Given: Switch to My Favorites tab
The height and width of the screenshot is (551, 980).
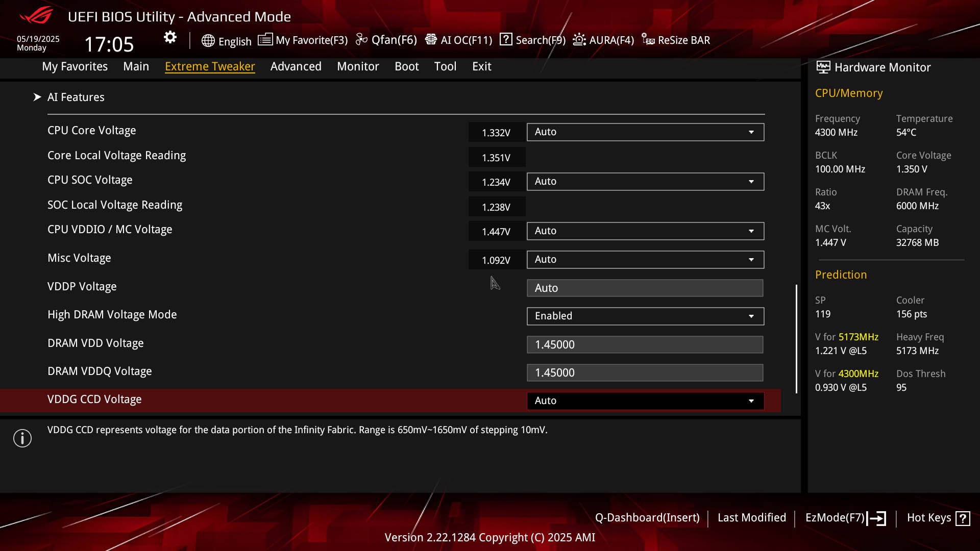Looking at the screenshot, I should tap(75, 66).
